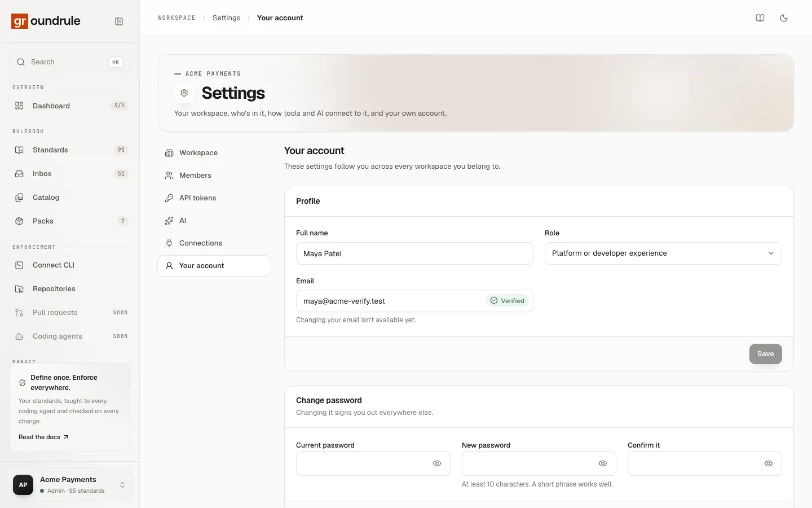Screen dimensions: 812x508
Task: Click the Inbox tray icon
Action: click(x=19, y=173)
